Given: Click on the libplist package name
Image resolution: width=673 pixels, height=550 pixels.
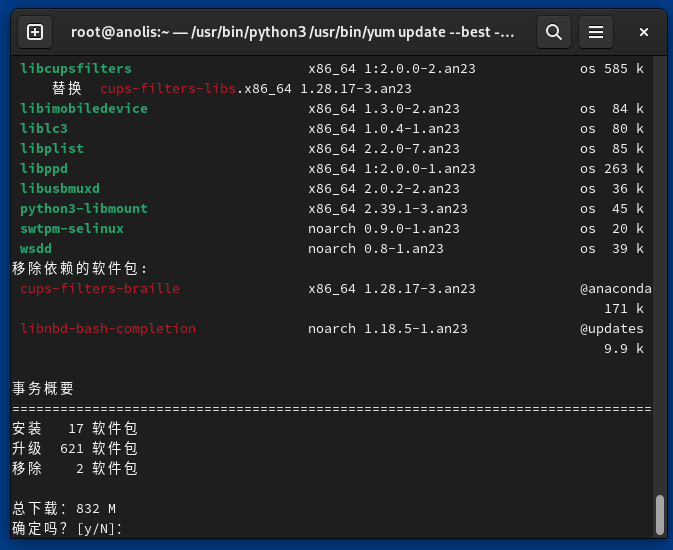Looking at the screenshot, I should [52, 149].
